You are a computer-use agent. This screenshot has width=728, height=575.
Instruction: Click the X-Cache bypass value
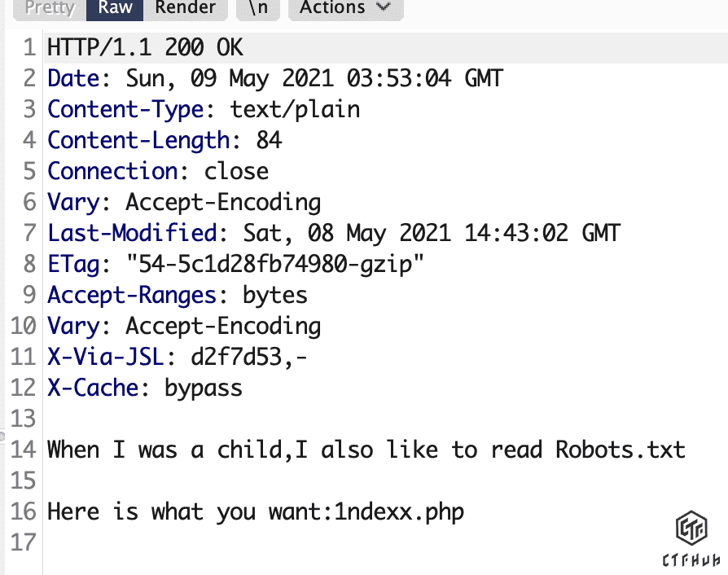204,388
